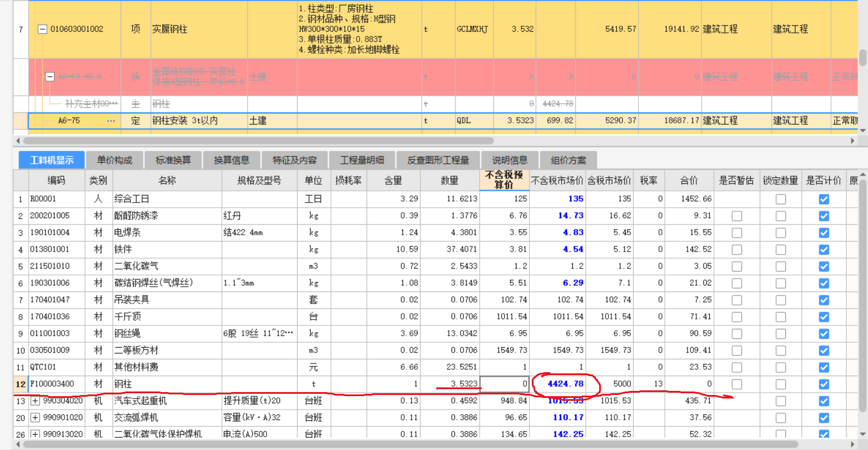Tick 锁定数量 for 钢丝绳 row
The height and width of the screenshot is (450, 868).
(781, 334)
